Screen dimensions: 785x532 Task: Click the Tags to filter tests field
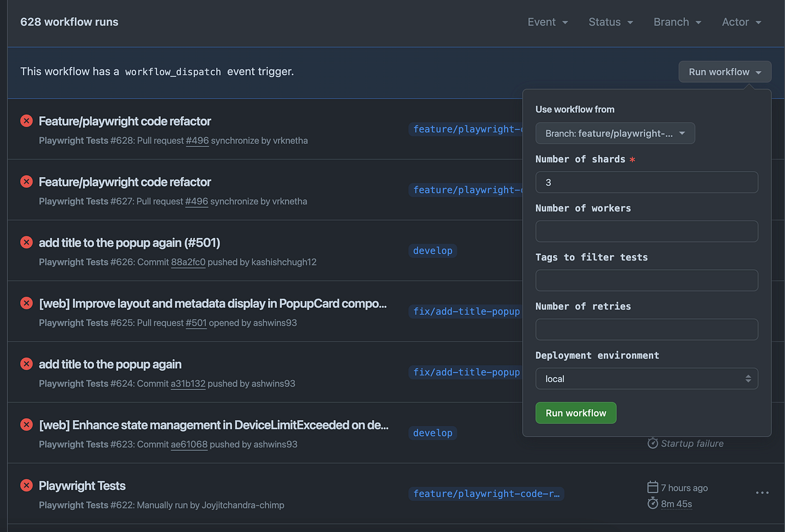647,280
